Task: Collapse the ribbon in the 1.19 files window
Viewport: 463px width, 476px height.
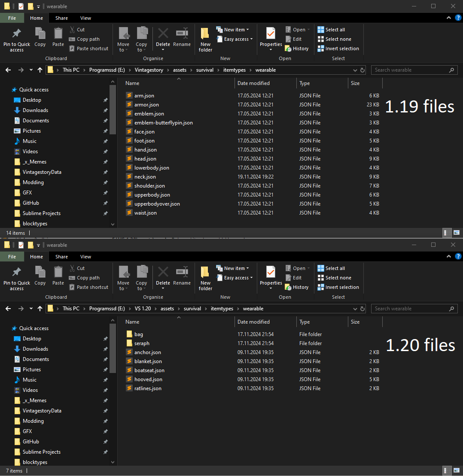Action: [449, 18]
